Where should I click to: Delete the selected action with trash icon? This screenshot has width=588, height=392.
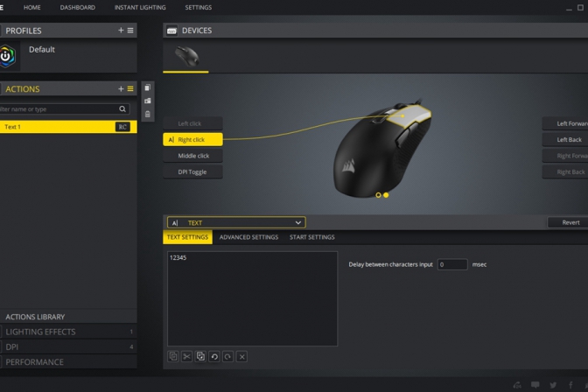tap(147, 114)
